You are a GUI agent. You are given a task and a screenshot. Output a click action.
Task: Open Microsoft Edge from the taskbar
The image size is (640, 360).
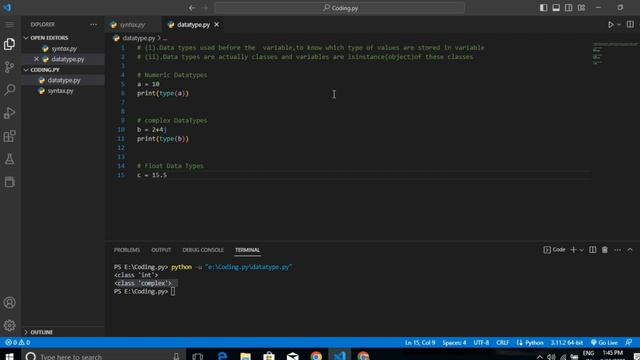222,356
